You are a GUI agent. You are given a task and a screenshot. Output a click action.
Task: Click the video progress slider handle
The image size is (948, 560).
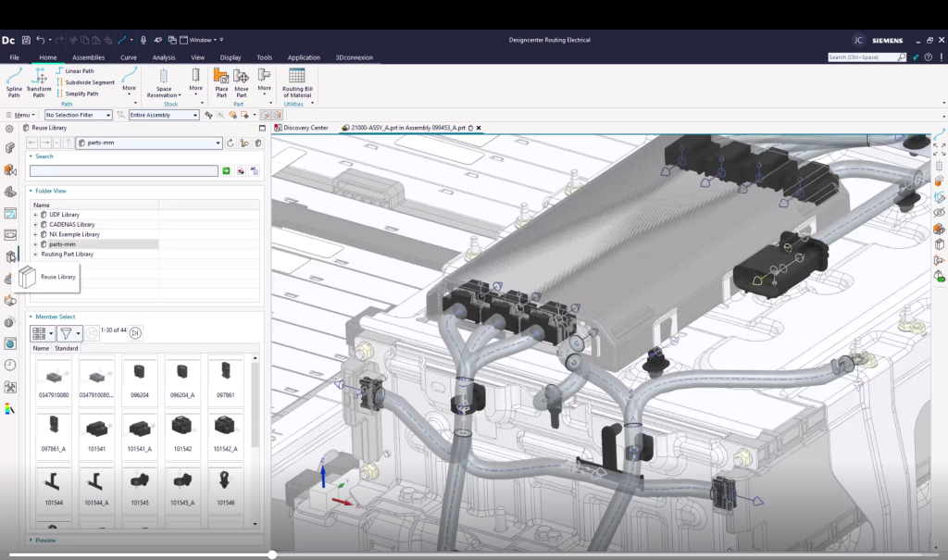point(273,554)
